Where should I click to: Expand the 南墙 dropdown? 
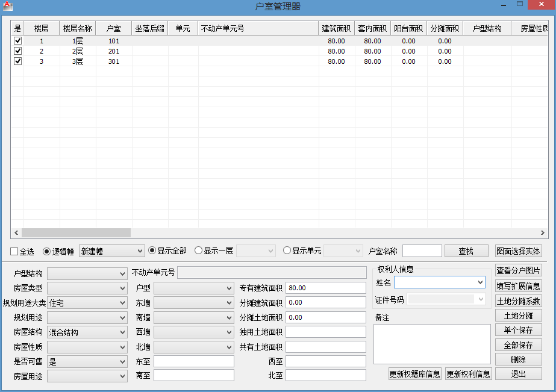(193, 317)
